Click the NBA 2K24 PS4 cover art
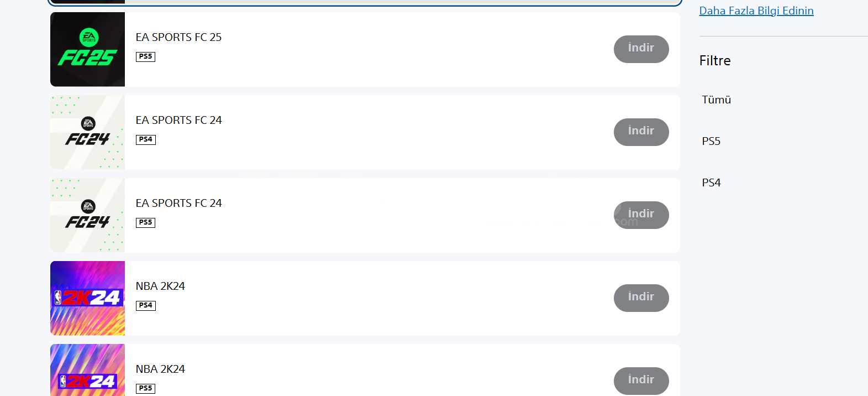Image resolution: width=868 pixels, height=396 pixels. pos(87,298)
